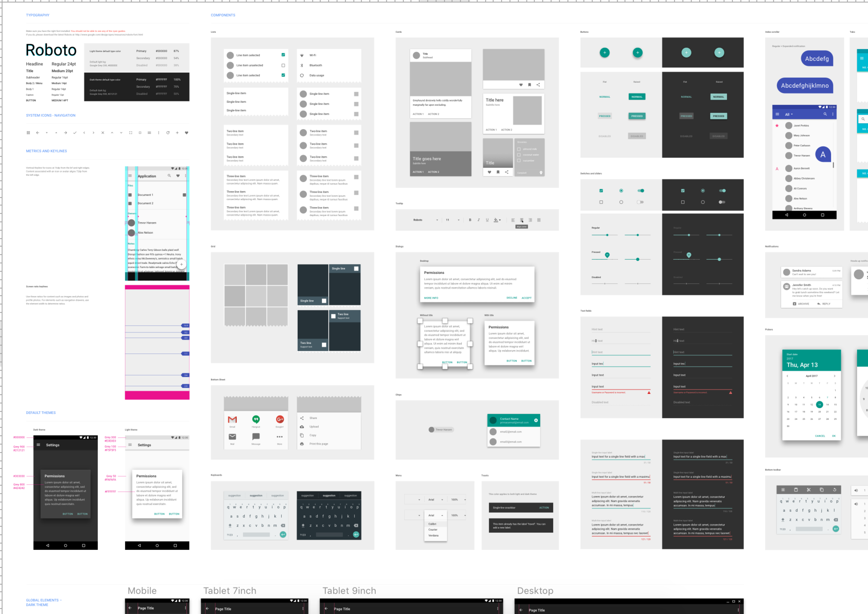Viewport: 868px width, 614px height.
Task: Click the Share icon in bottom sheet list
Action: click(302, 418)
